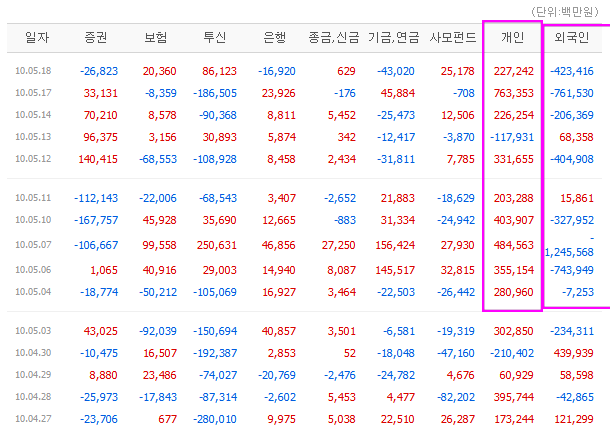
Task: Select 개인 value 280,960
Action: pos(514,292)
